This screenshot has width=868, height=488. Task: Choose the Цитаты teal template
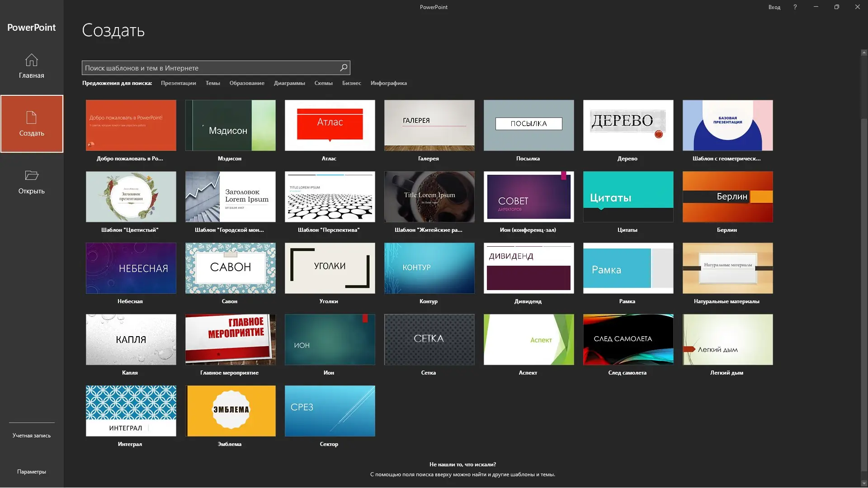(x=628, y=197)
